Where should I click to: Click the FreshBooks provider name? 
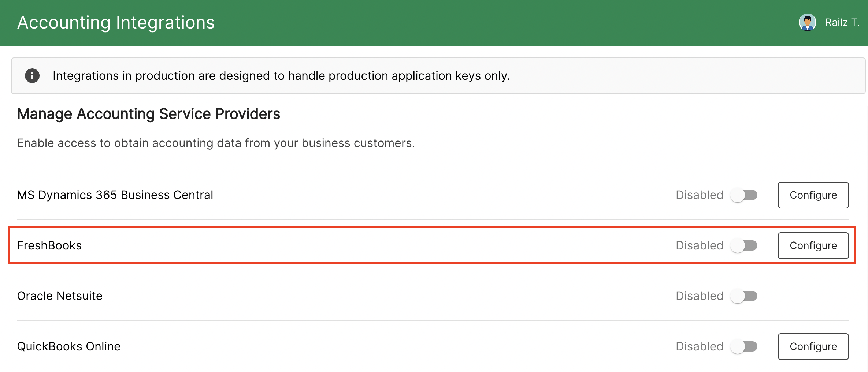point(49,245)
